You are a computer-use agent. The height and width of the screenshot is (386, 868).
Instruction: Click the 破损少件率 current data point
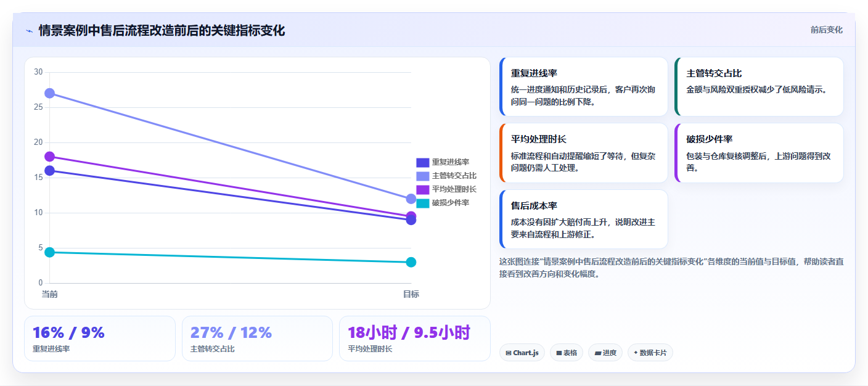[x=50, y=252]
